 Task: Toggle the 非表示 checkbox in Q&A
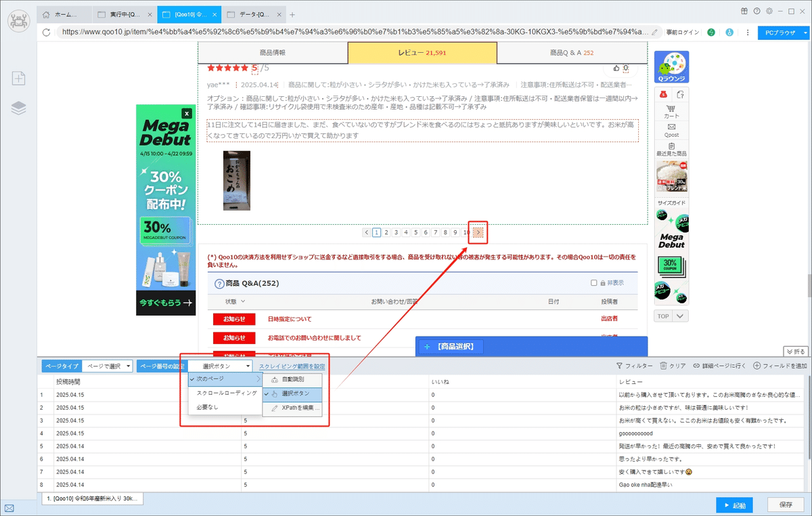point(593,283)
